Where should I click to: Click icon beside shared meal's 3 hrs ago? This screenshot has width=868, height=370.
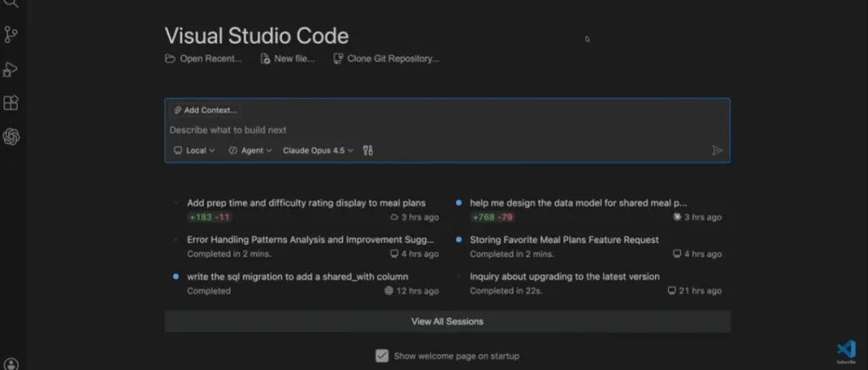click(x=677, y=217)
